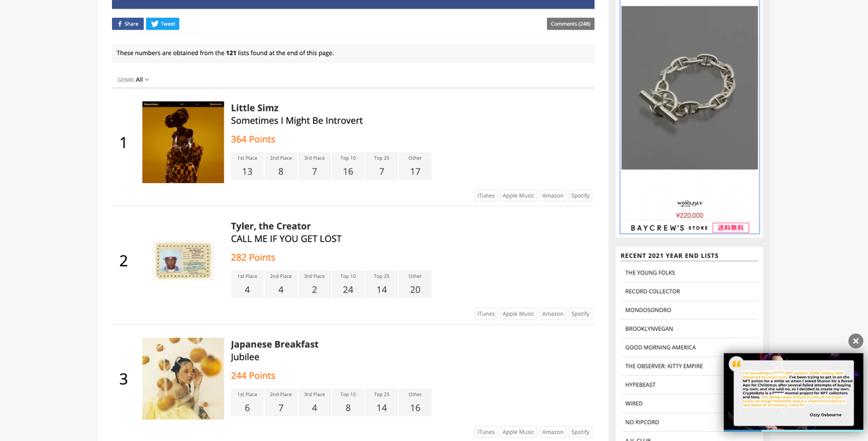Open Little Simz artist link
Viewport: 868px width, 441px height.
point(255,108)
